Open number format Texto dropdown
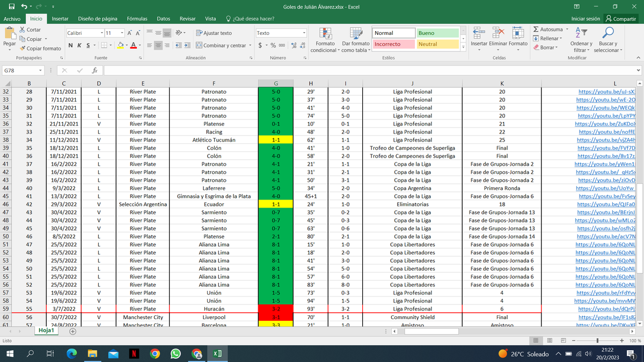Viewport: 644px width, 362px height. point(304,33)
